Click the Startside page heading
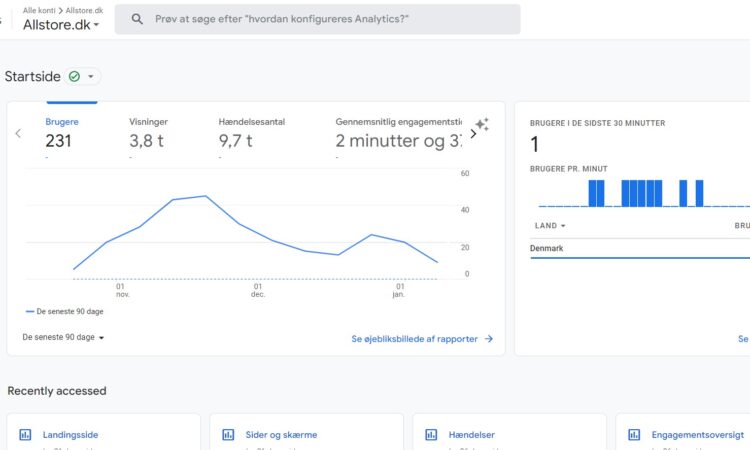The width and height of the screenshot is (750, 450). [33, 77]
